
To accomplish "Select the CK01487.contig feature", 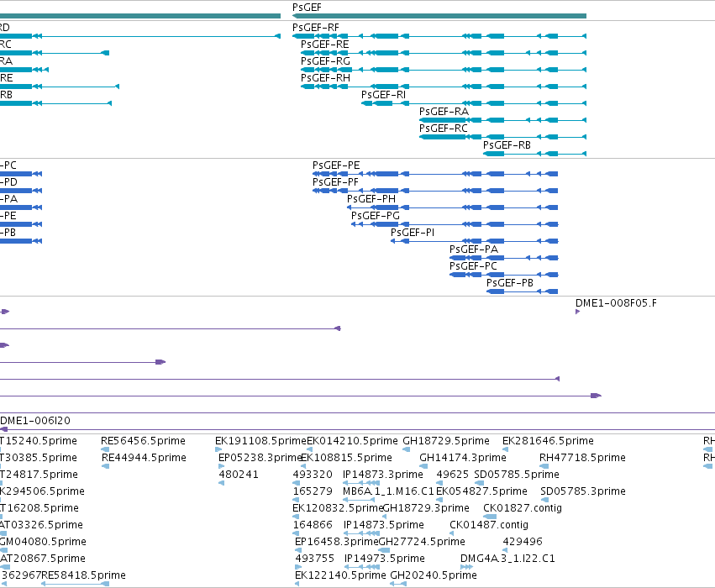I will tap(489, 525).
